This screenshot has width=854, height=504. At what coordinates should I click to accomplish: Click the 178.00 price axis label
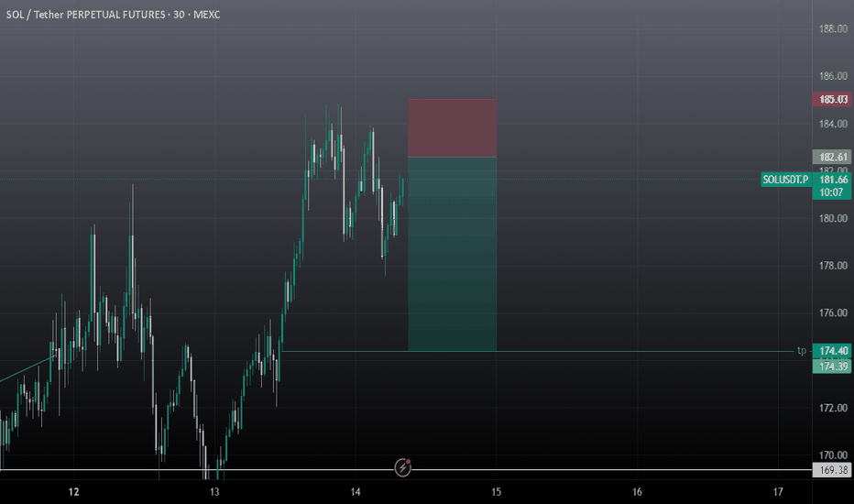click(833, 266)
